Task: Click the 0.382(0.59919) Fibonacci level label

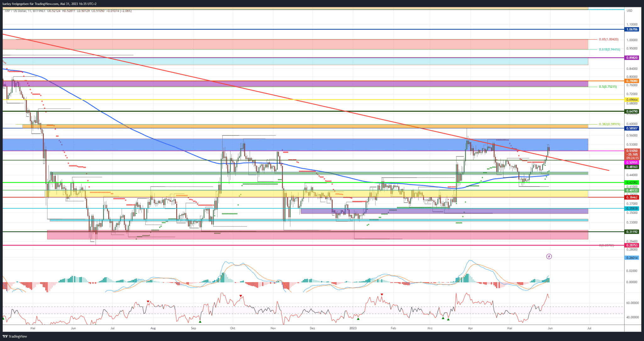Action: tap(609, 124)
